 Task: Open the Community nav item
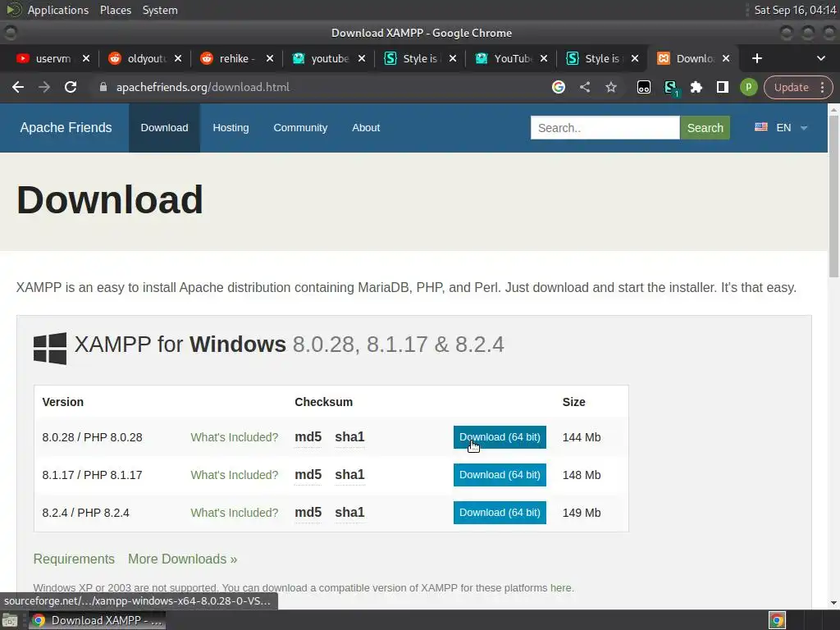click(300, 127)
